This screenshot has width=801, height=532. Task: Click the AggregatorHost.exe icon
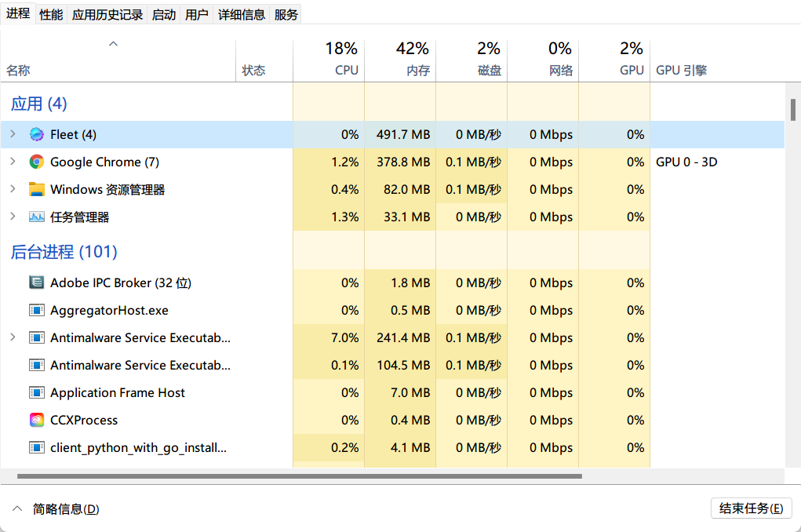click(37, 310)
